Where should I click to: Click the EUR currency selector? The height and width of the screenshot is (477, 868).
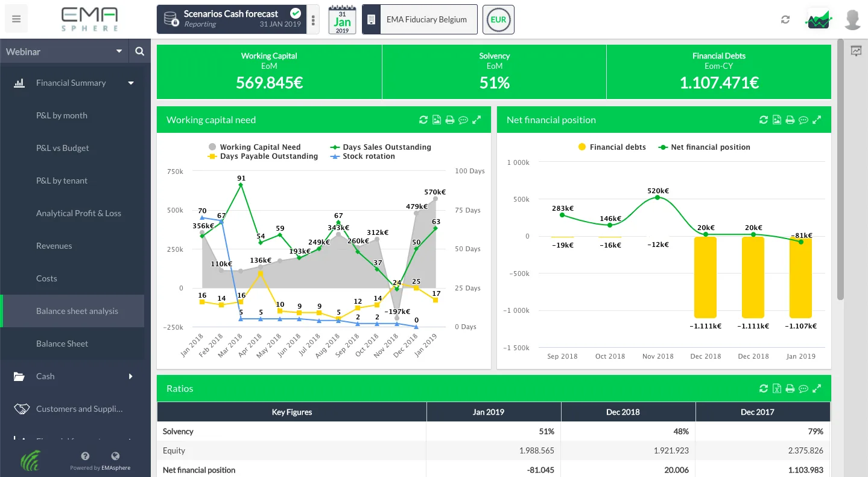pyautogui.click(x=498, y=20)
